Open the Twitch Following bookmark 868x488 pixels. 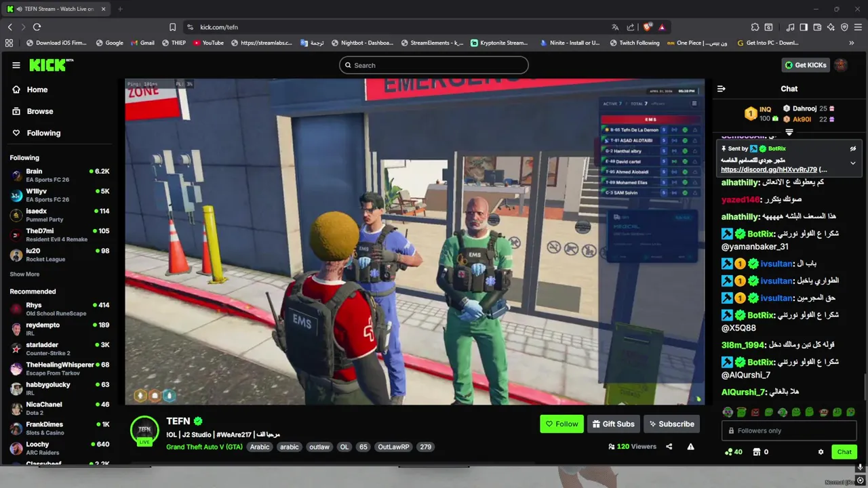[634, 43]
